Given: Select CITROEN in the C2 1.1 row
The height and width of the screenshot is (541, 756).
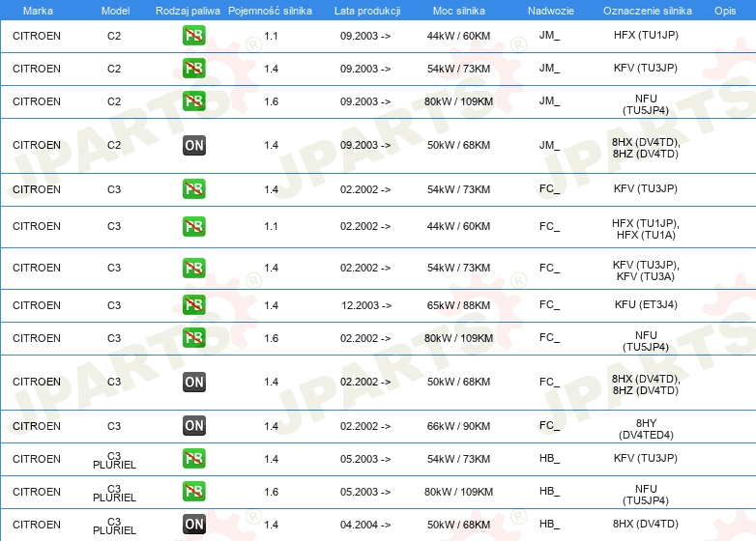Looking at the screenshot, I should pyautogui.click(x=37, y=36).
